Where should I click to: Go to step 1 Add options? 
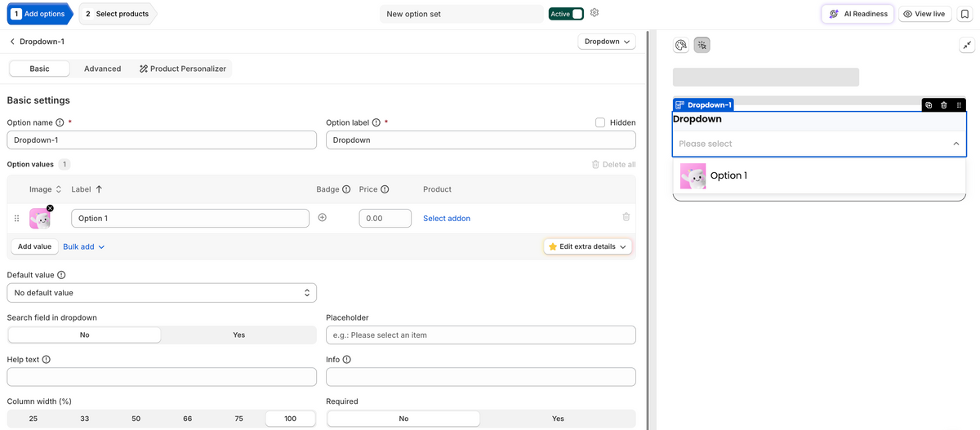(40, 14)
